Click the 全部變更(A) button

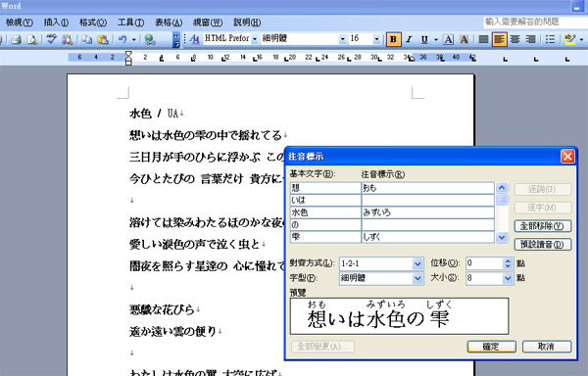(x=322, y=347)
